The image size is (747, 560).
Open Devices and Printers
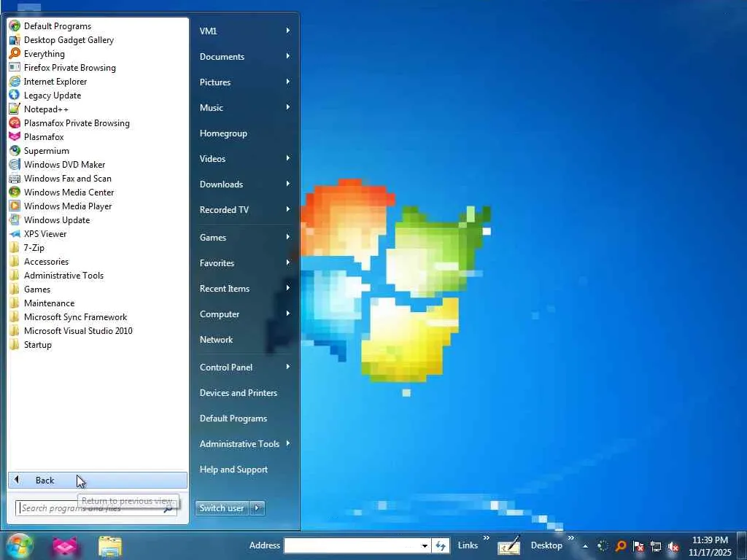[x=244, y=393]
